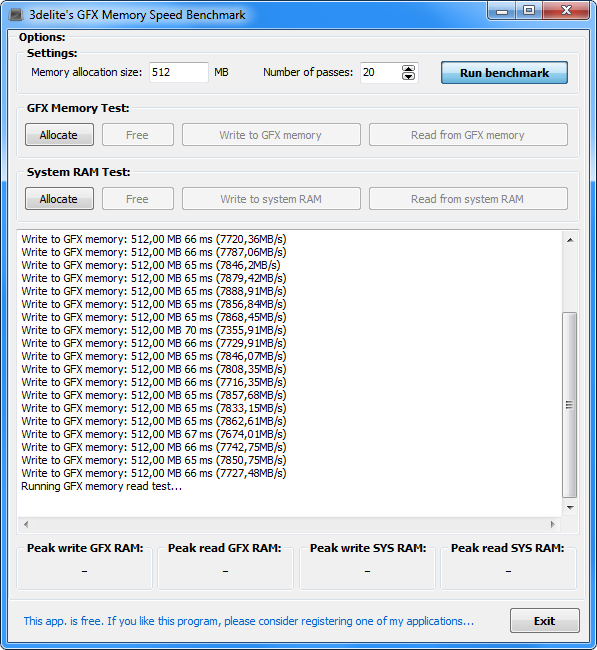Select log line with 67 ms 7674,01MB/s
This screenshot has width=597, height=650.
(154, 434)
